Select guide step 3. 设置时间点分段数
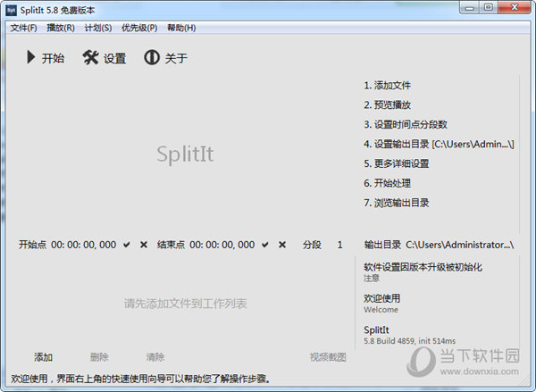The image size is (536, 392). (x=406, y=124)
